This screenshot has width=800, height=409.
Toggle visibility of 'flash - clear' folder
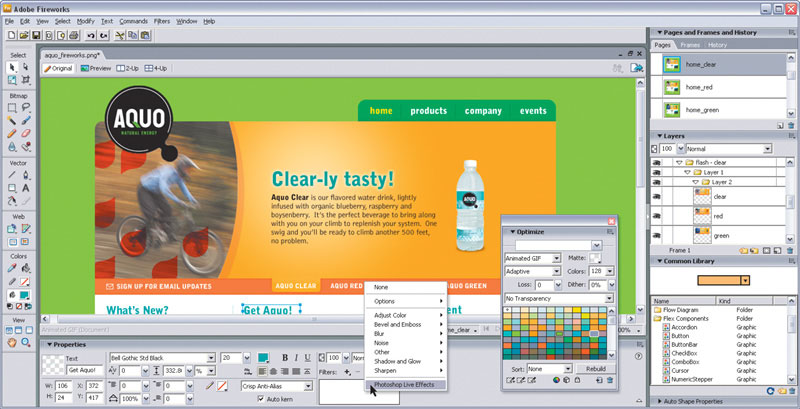coord(657,162)
